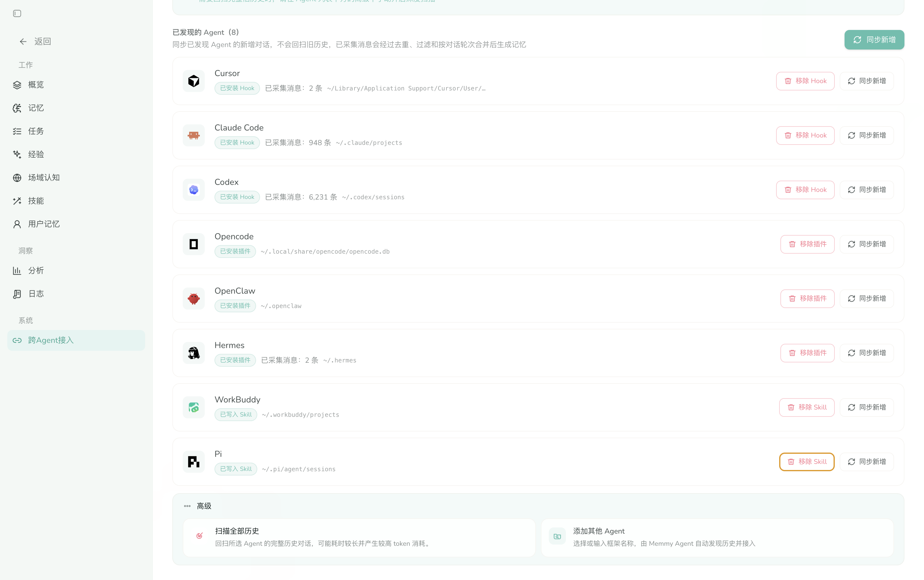Click the Opencode agent logo
924x580 pixels.
pos(194,244)
